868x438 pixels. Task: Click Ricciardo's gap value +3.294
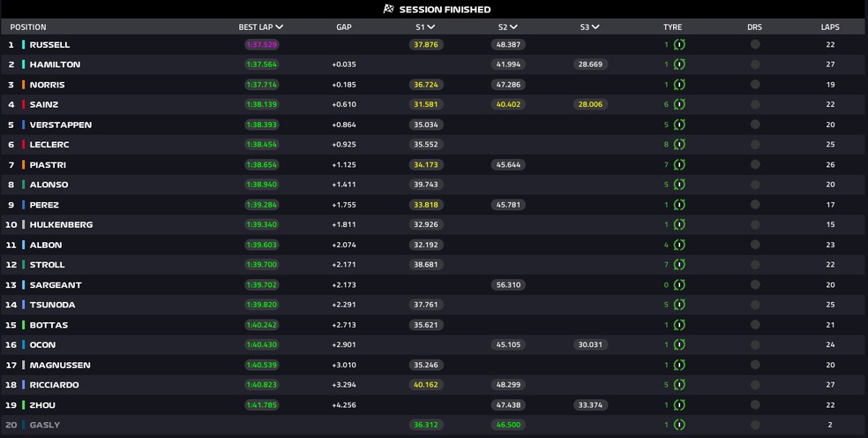coord(344,385)
